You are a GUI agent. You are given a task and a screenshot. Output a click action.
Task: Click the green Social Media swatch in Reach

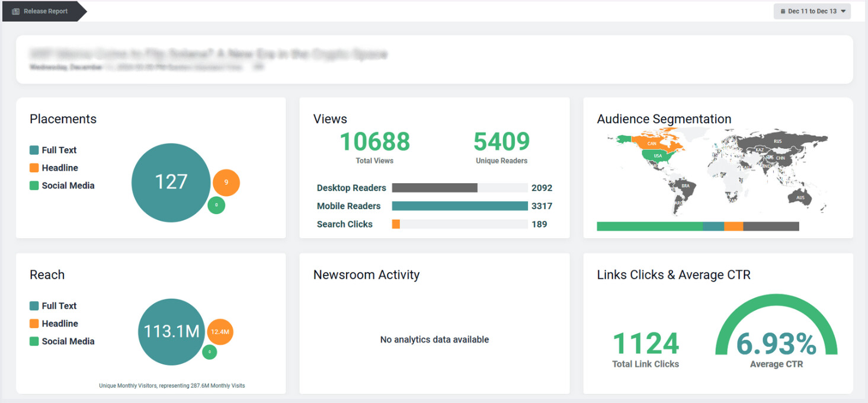34,341
